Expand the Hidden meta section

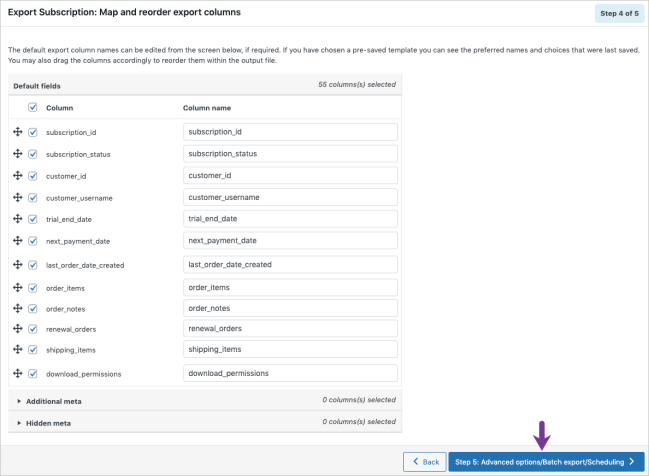tap(47, 423)
